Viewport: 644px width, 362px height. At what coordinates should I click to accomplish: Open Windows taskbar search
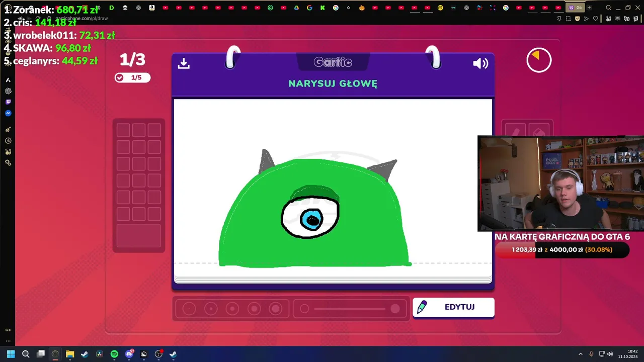click(x=26, y=354)
